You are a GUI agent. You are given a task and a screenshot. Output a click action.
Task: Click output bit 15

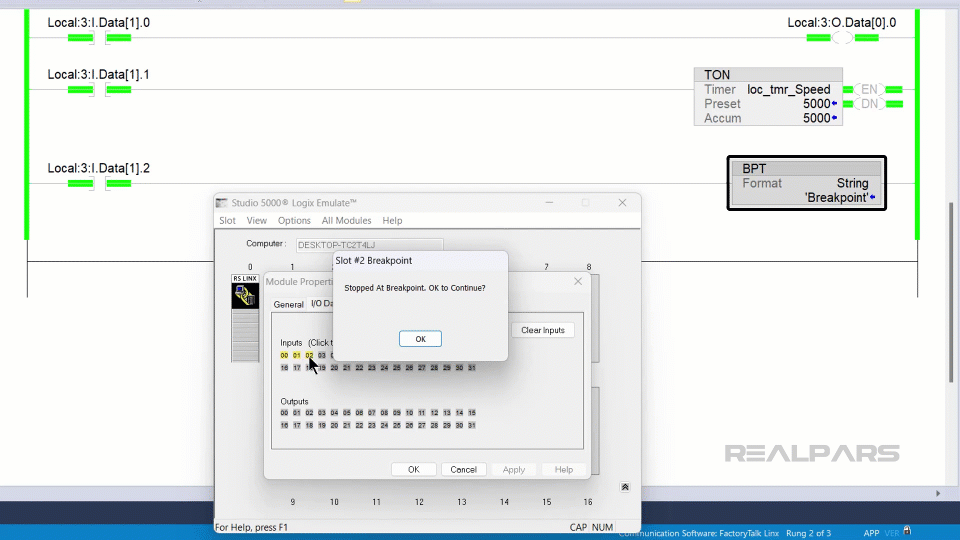click(x=471, y=413)
